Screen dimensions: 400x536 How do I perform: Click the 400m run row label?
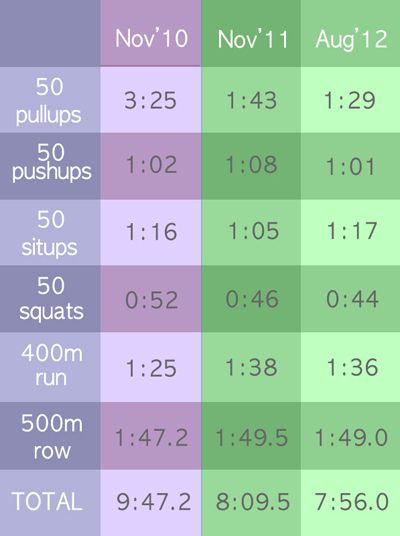(x=50, y=367)
